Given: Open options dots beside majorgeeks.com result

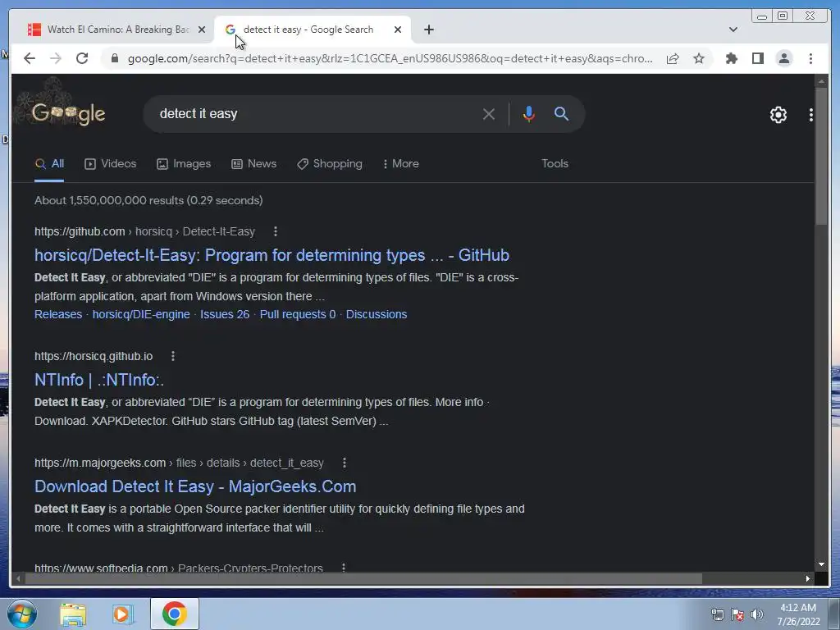Looking at the screenshot, I should 344,463.
